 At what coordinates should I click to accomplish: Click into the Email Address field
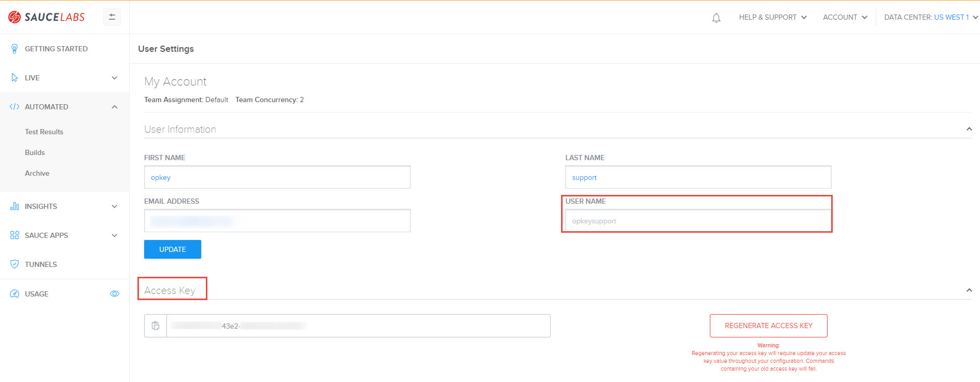tap(277, 221)
